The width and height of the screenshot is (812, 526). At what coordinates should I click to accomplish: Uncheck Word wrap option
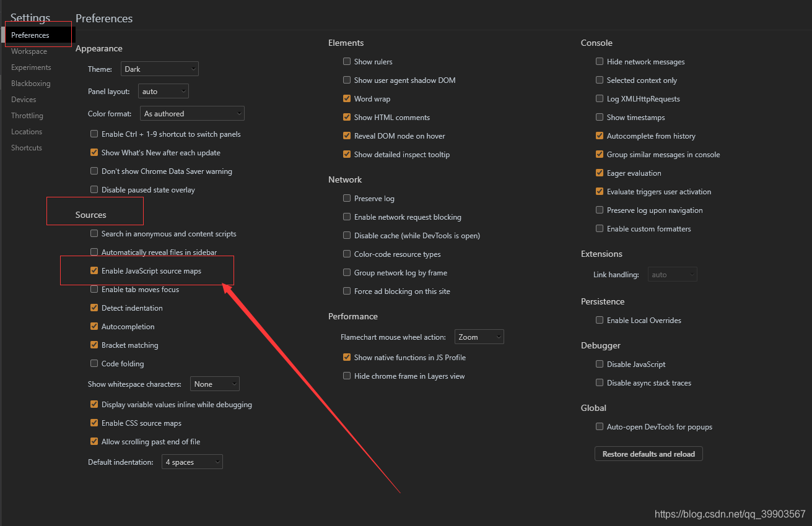[x=347, y=98]
